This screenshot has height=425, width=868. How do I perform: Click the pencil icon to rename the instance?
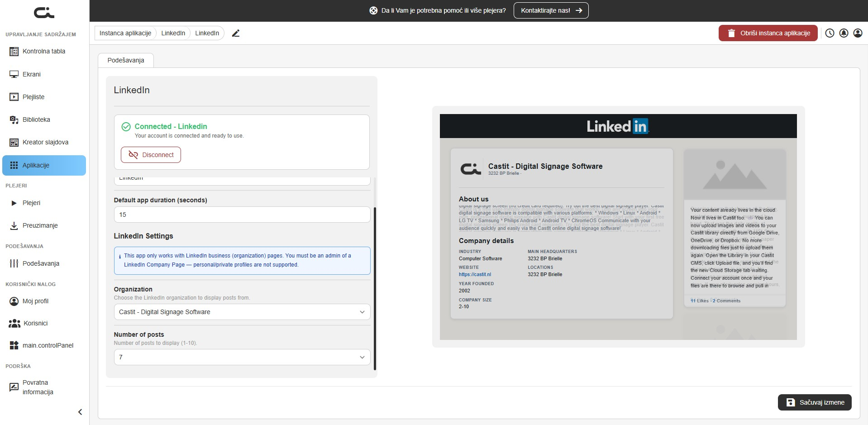[235, 33]
